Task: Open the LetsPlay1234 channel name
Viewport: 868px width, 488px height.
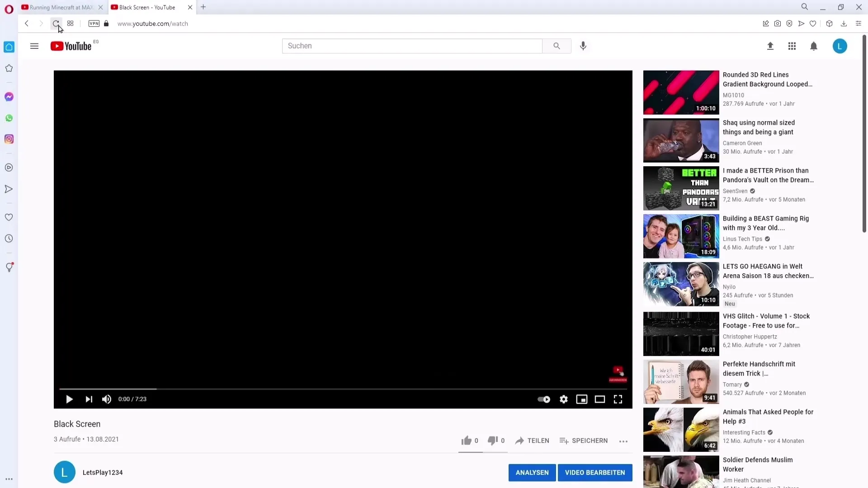Action: [x=103, y=473]
